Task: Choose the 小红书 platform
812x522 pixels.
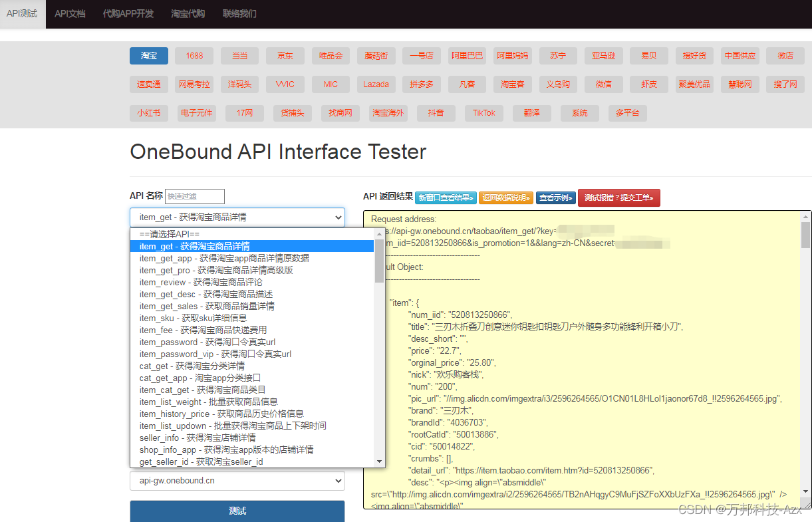Action: (x=149, y=113)
